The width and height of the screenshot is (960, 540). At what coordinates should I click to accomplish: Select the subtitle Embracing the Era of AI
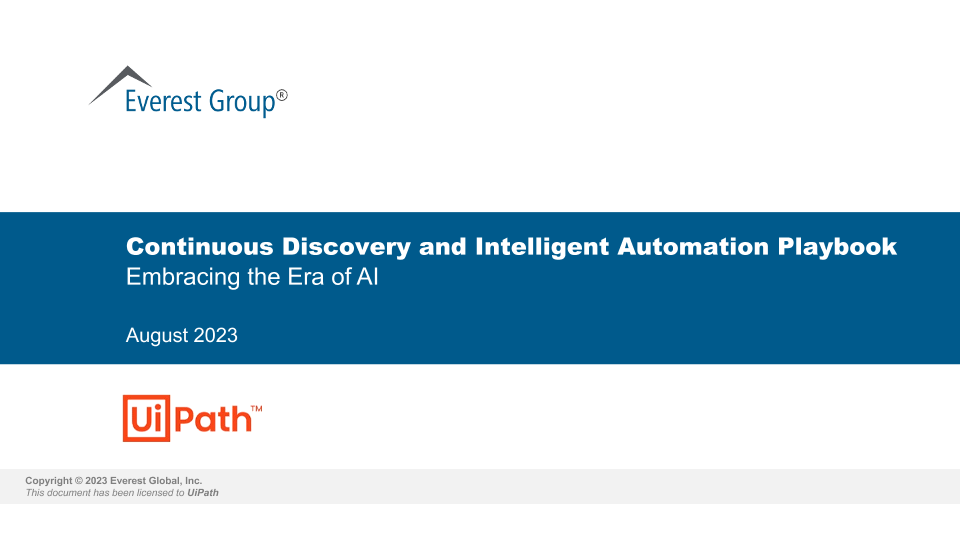click(252, 278)
